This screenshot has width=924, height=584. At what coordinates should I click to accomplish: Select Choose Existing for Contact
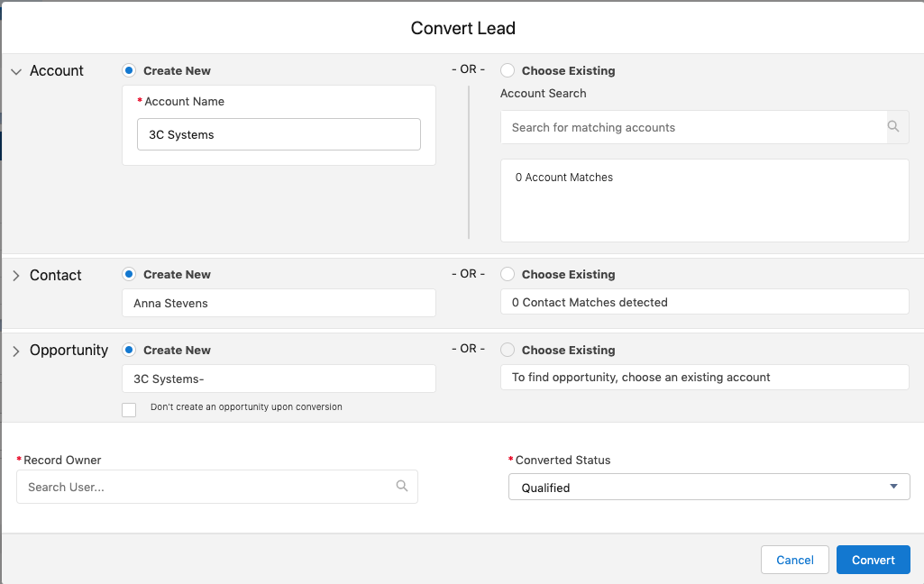[x=508, y=275]
